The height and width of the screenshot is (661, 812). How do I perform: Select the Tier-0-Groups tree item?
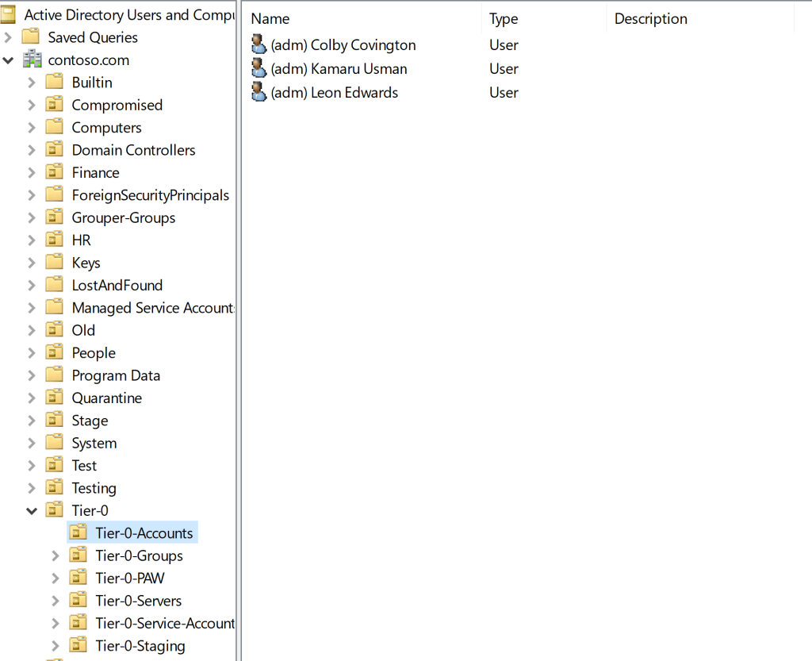(139, 555)
